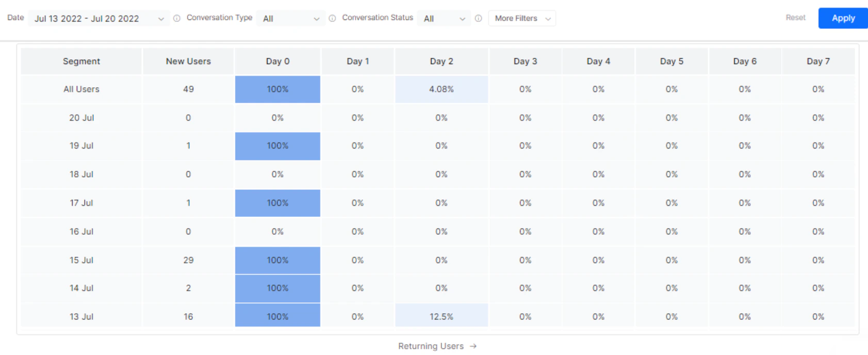
Task: Expand the More Filters panel
Action: click(x=522, y=18)
